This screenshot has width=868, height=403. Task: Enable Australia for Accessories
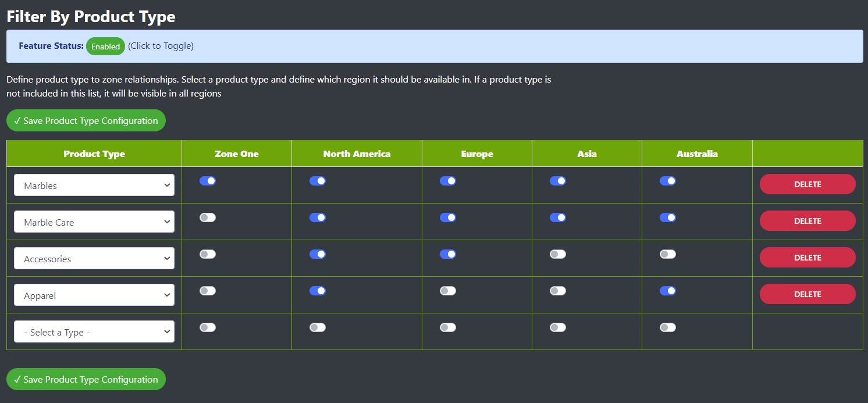[x=668, y=254]
